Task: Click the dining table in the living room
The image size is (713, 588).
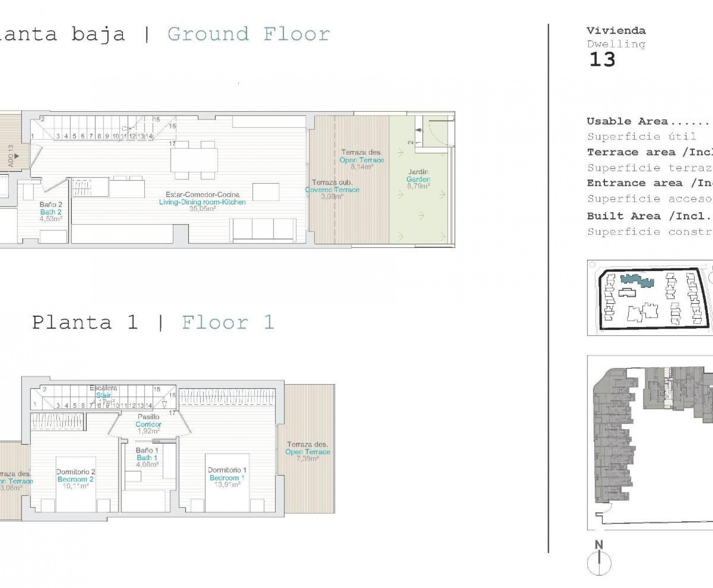Action: tap(194, 160)
